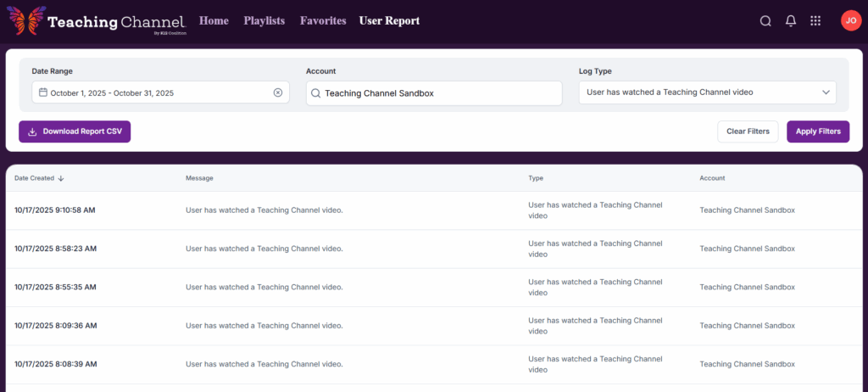
Task: Toggle sort arrow next to Date Created
Action: point(61,178)
